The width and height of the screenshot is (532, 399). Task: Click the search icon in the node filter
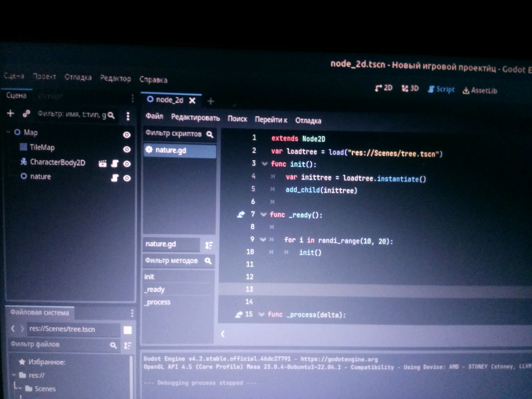tap(111, 115)
